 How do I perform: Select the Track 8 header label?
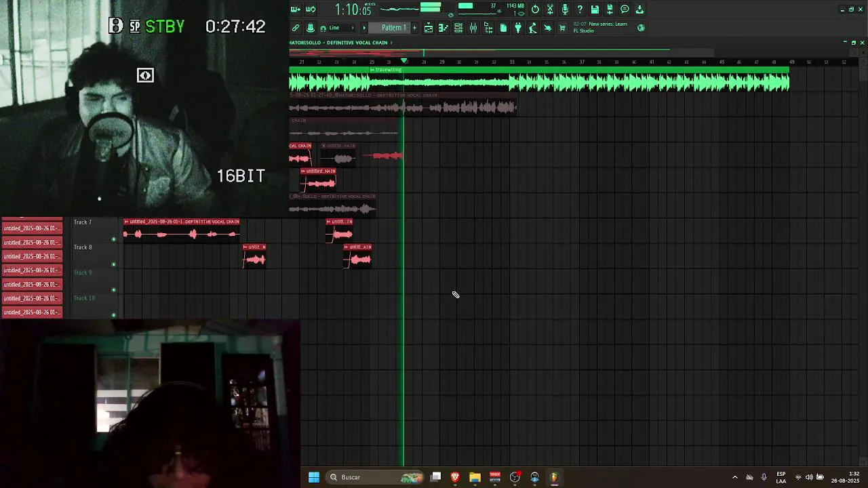point(83,247)
